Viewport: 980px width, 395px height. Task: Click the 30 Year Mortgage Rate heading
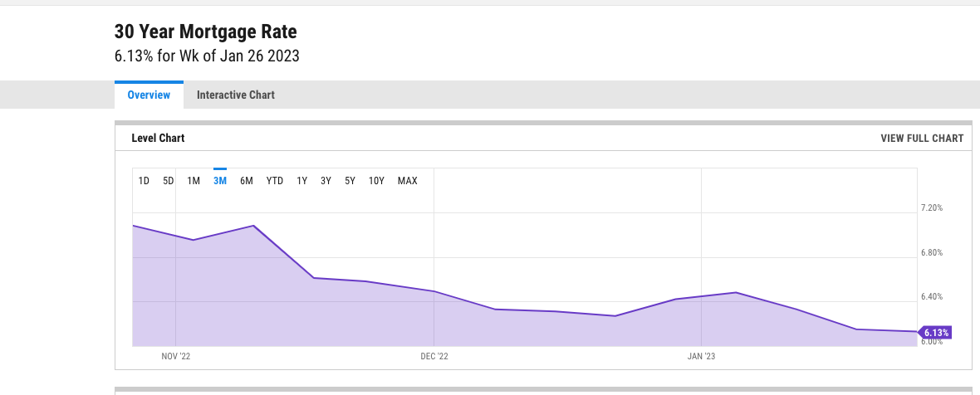[206, 32]
